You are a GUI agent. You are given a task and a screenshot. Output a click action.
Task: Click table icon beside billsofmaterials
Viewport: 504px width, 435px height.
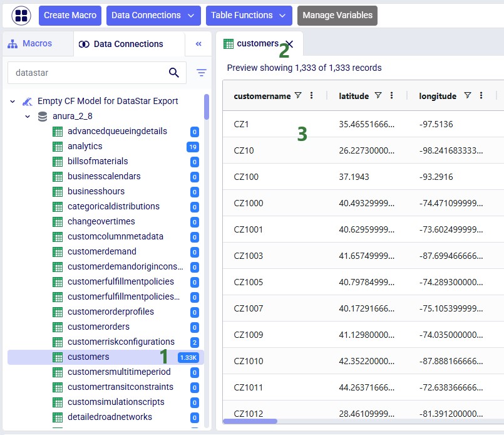[58, 162]
